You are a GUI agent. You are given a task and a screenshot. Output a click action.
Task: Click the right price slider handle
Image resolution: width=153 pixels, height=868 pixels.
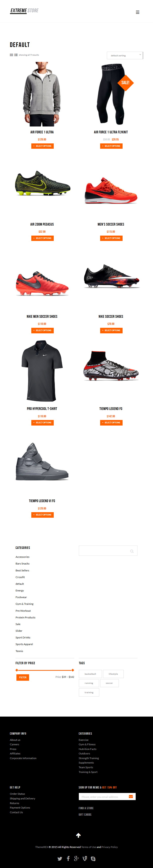tap(73, 670)
